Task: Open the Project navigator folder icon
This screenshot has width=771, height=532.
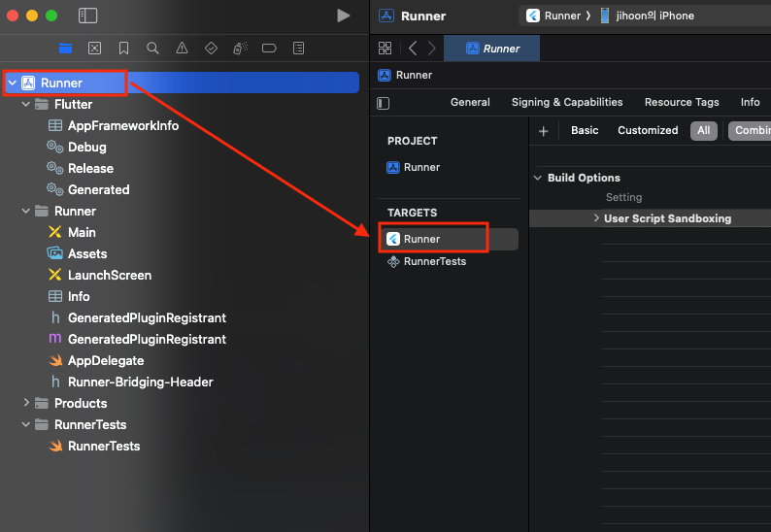Action: coord(65,49)
